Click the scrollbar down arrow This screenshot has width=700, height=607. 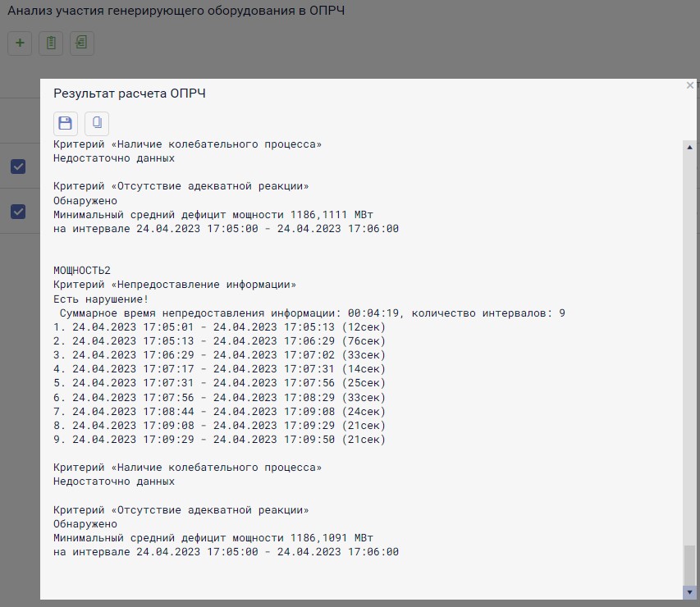pyautogui.click(x=689, y=591)
